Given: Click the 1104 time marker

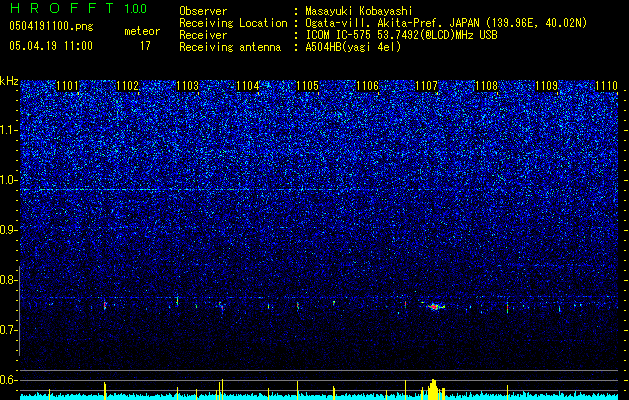Looking at the screenshot, I should tap(248, 86).
